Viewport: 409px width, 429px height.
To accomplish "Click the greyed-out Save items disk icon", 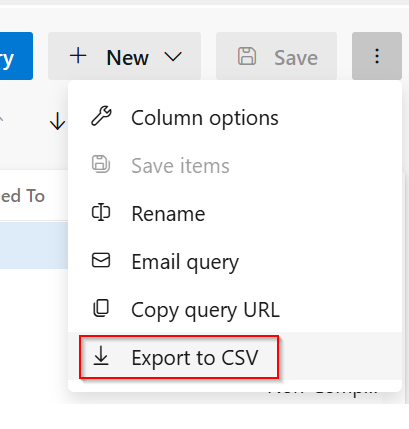I will click(x=101, y=164).
